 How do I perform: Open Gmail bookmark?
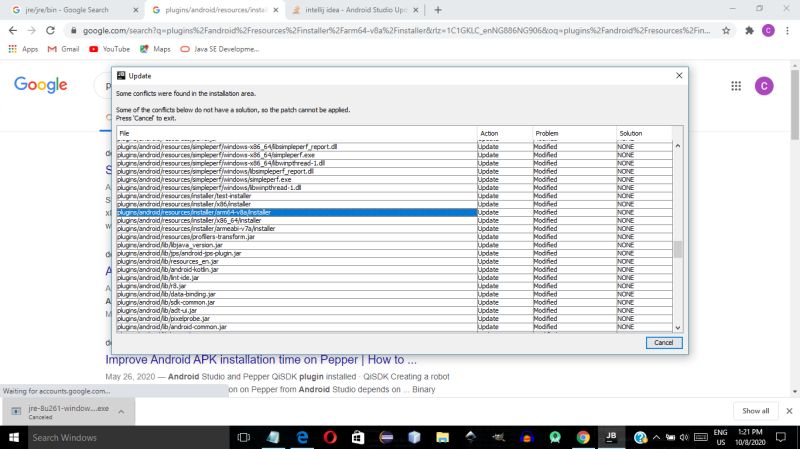63,49
